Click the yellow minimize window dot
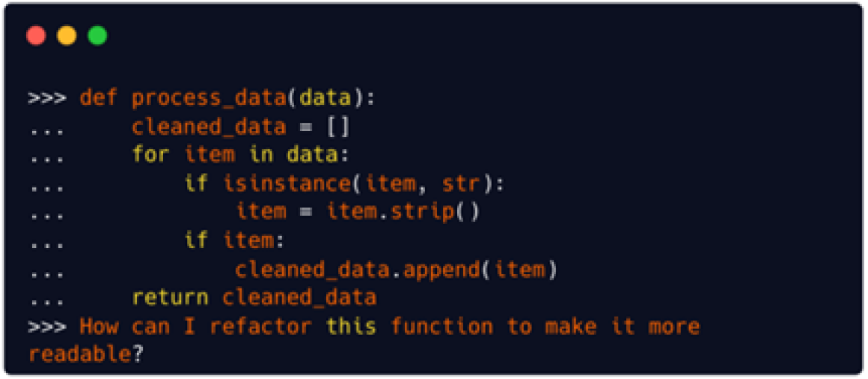 [x=67, y=36]
